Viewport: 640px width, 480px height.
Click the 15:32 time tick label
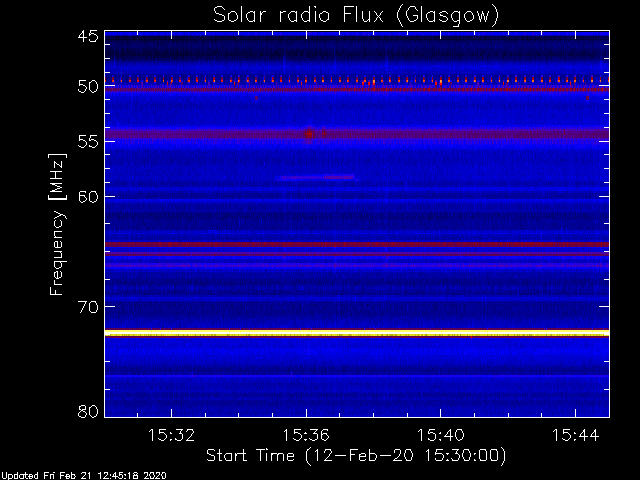pos(171,435)
